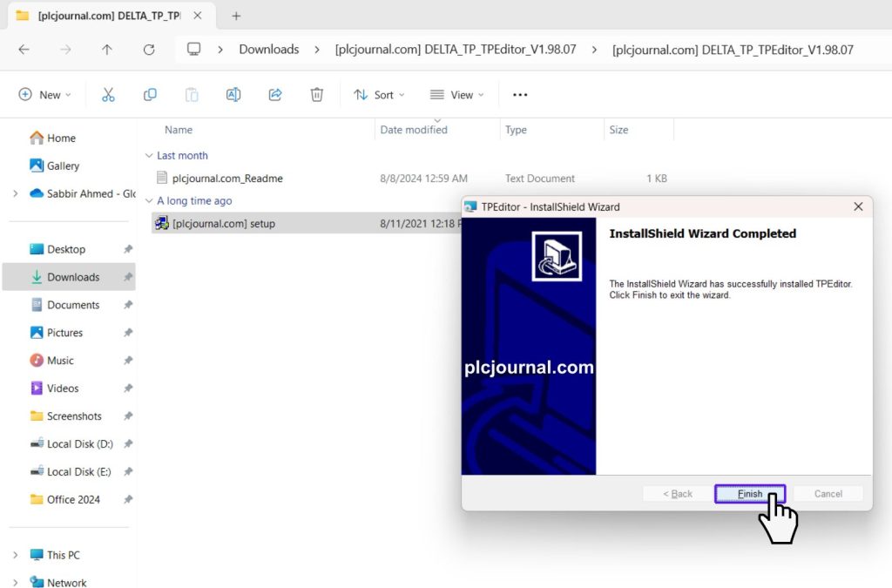Click the wizard title bar icon
The height and width of the screenshot is (588, 892).
470,206
